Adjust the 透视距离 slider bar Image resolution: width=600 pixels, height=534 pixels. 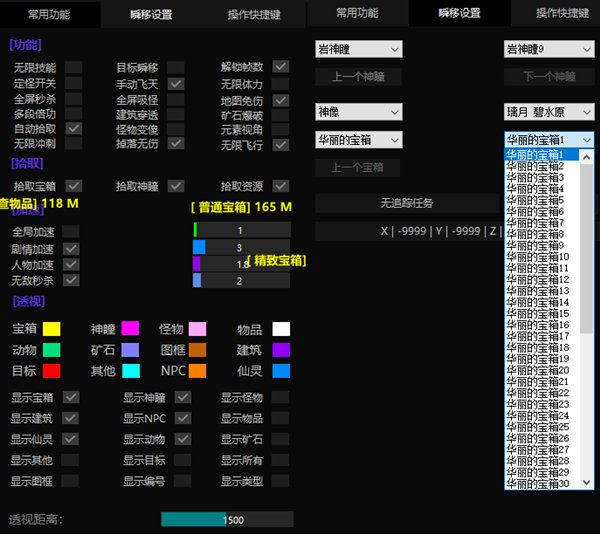tap(227, 520)
